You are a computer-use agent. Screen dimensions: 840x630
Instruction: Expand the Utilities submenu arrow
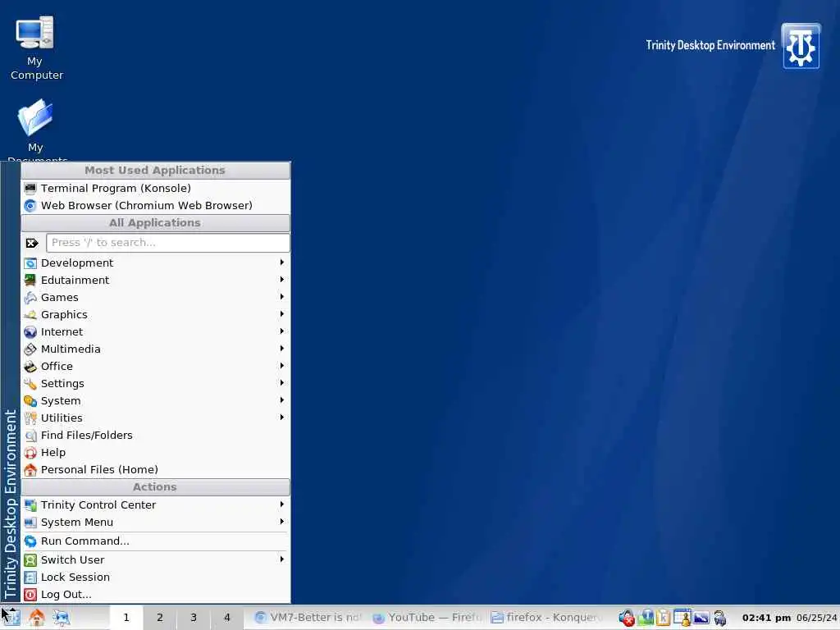pos(282,417)
